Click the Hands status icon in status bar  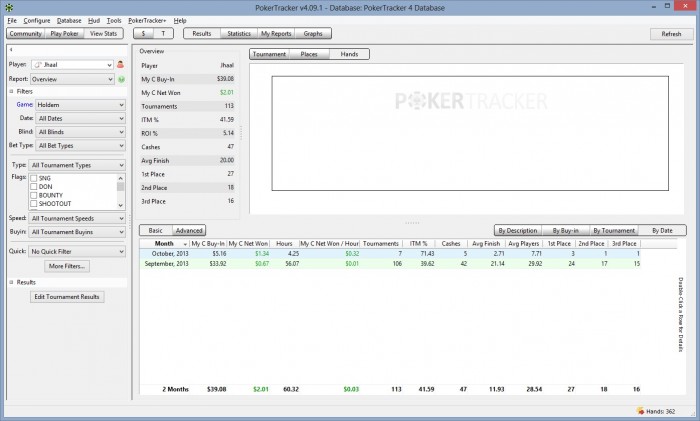coord(640,411)
